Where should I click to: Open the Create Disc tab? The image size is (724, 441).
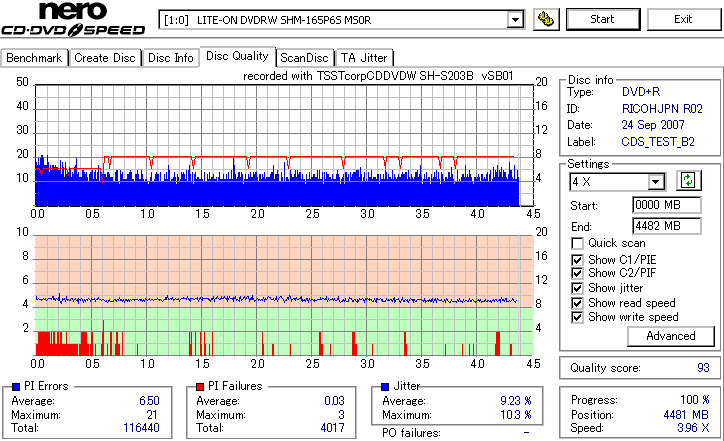click(x=105, y=58)
